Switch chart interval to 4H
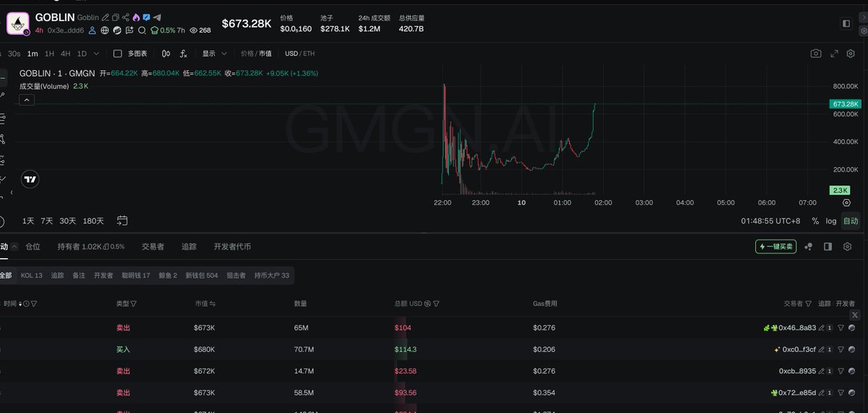868x413 pixels. [x=66, y=54]
